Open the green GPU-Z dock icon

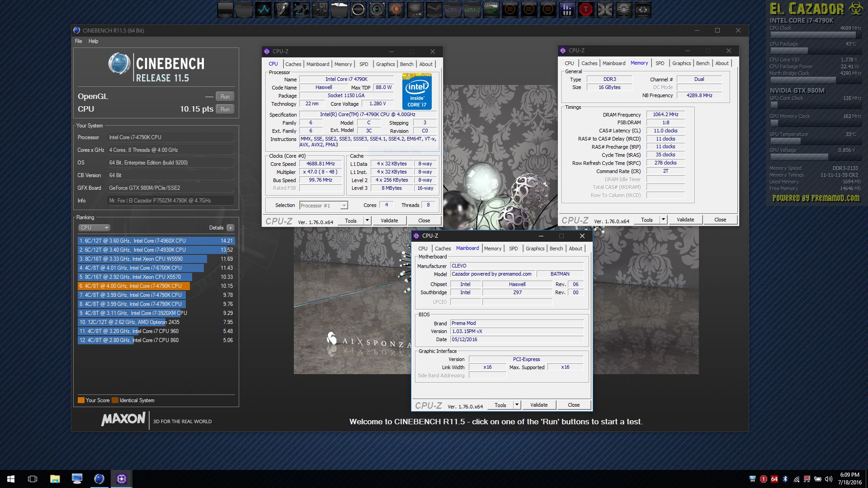[472, 9]
